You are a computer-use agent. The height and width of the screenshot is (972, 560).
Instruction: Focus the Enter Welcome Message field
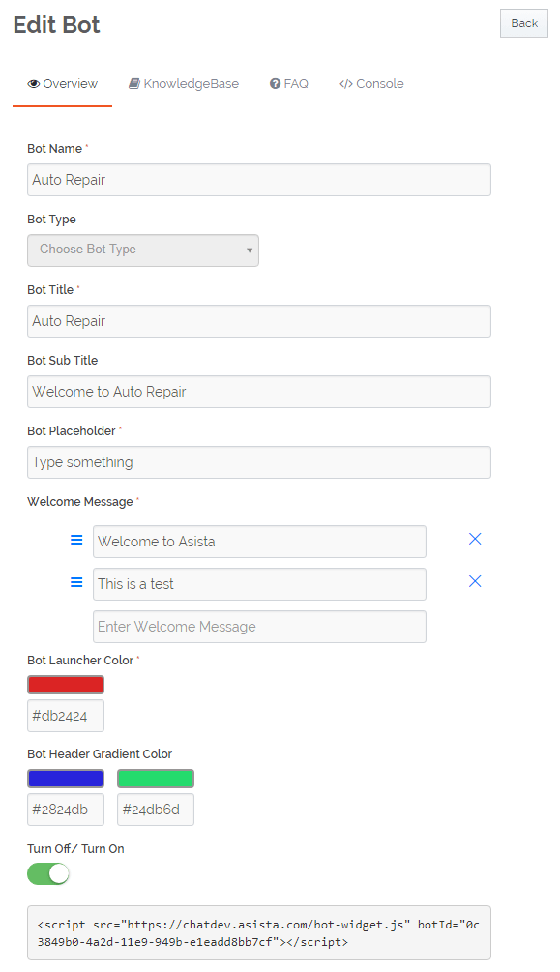[x=259, y=627]
